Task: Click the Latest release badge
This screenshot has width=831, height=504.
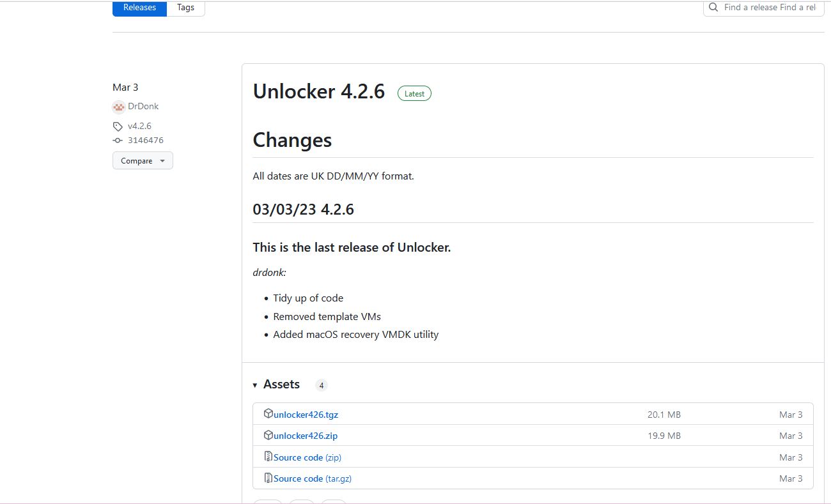Action: 414,93
